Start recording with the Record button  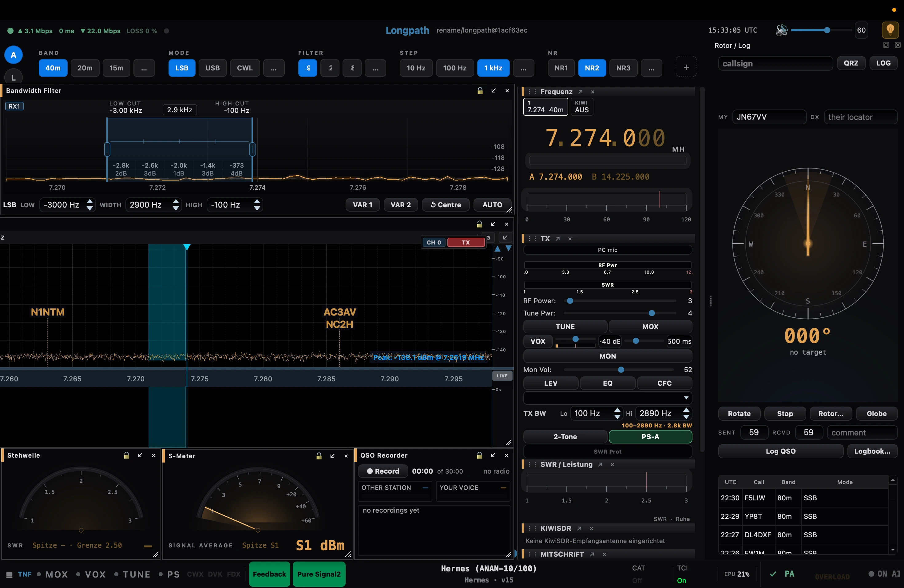tap(383, 471)
